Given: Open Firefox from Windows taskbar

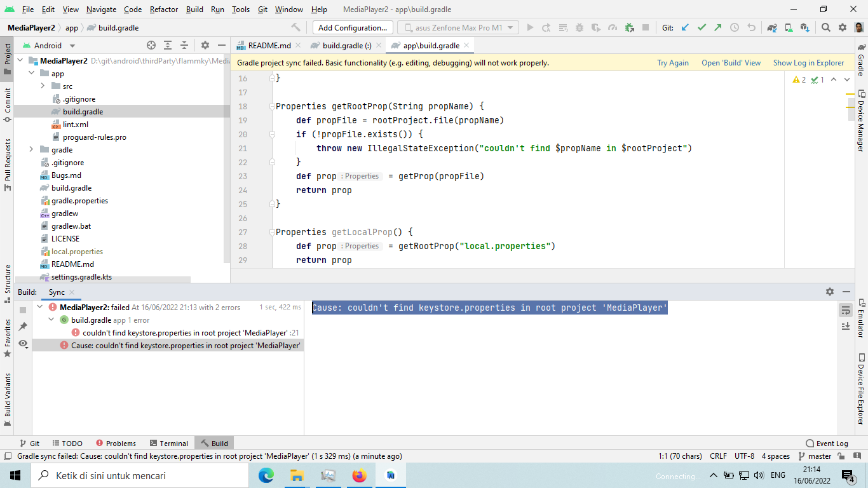Looking at the screenshot, I should [359, 475].
